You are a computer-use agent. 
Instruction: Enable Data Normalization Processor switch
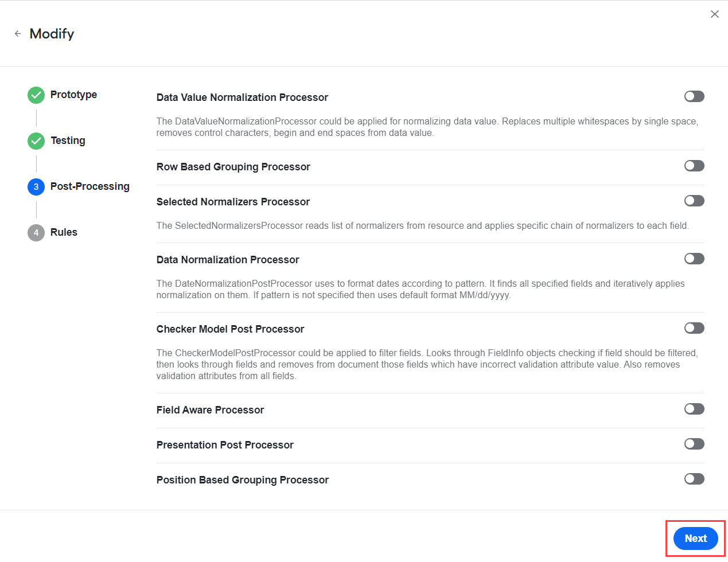(694, 259)
